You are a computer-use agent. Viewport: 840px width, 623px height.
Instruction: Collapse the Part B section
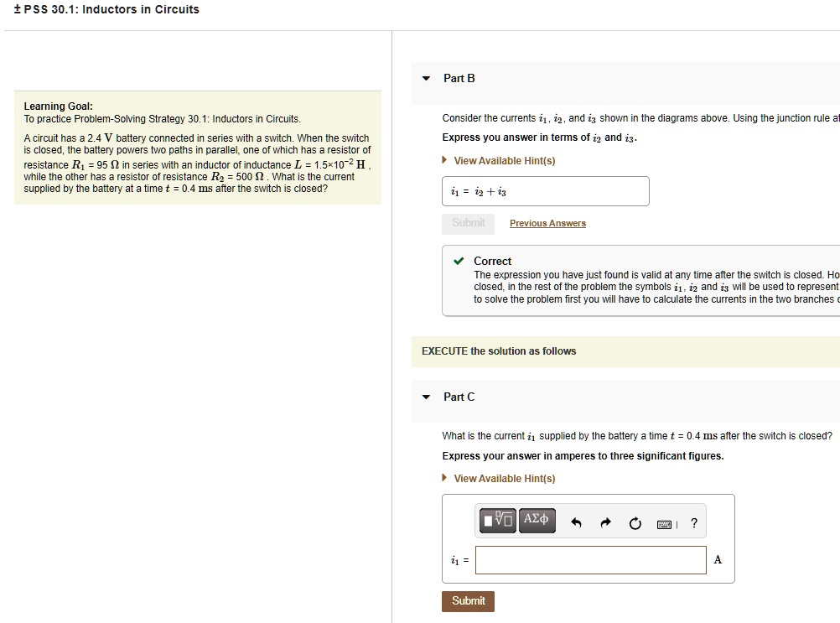[426, 79]
